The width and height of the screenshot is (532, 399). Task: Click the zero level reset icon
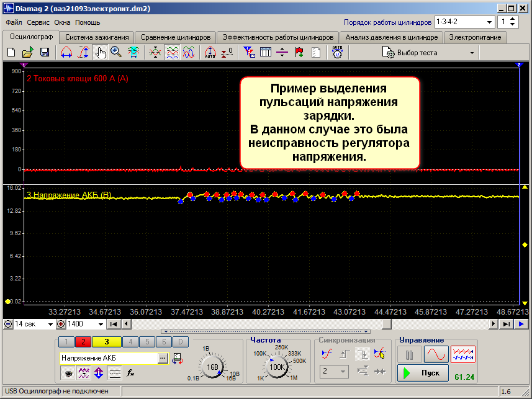click(227, 52)
